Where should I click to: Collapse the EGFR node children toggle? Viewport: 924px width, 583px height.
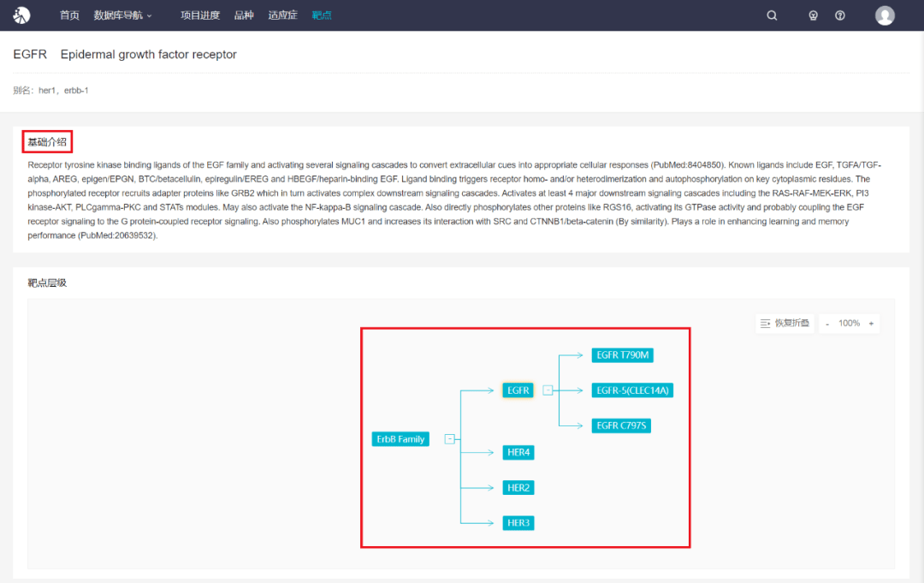[x=548, y=390]
